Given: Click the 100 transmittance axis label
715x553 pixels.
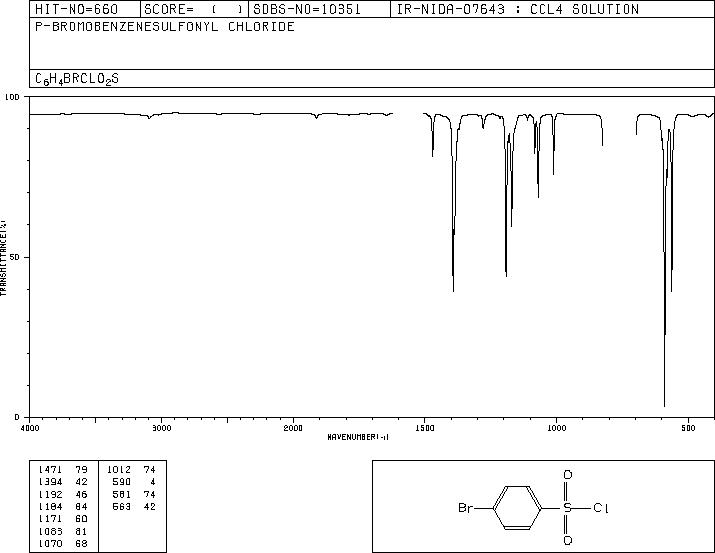Looking at the screenshot, I should pyautogui.click(x=12, y=97).
